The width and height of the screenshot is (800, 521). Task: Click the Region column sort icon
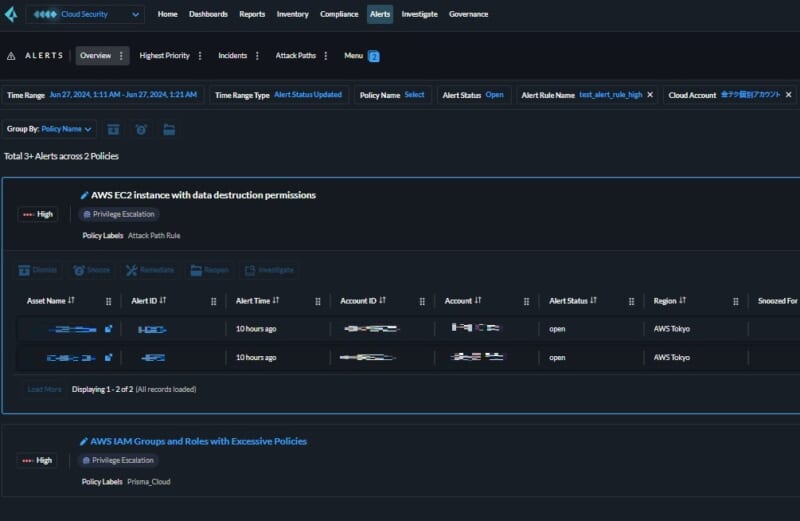684,300
